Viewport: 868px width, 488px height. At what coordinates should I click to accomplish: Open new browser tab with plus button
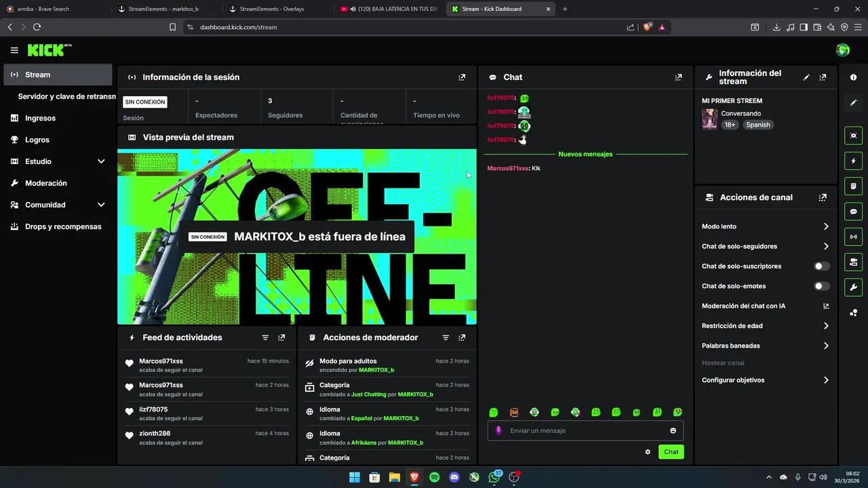pos(565,9)
